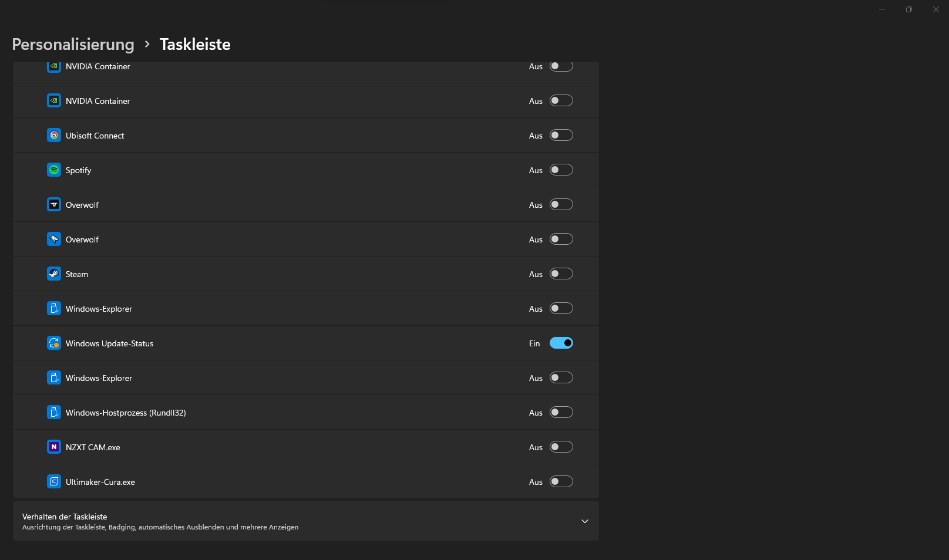
Task: Click the green Spotify icon
Action: coord(54,170)
